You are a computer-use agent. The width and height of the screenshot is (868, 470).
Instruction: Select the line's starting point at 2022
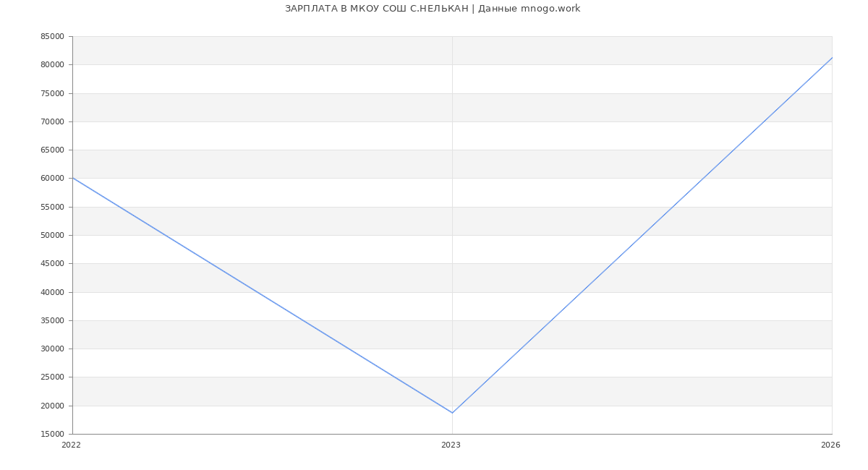[x=73, y=178]
